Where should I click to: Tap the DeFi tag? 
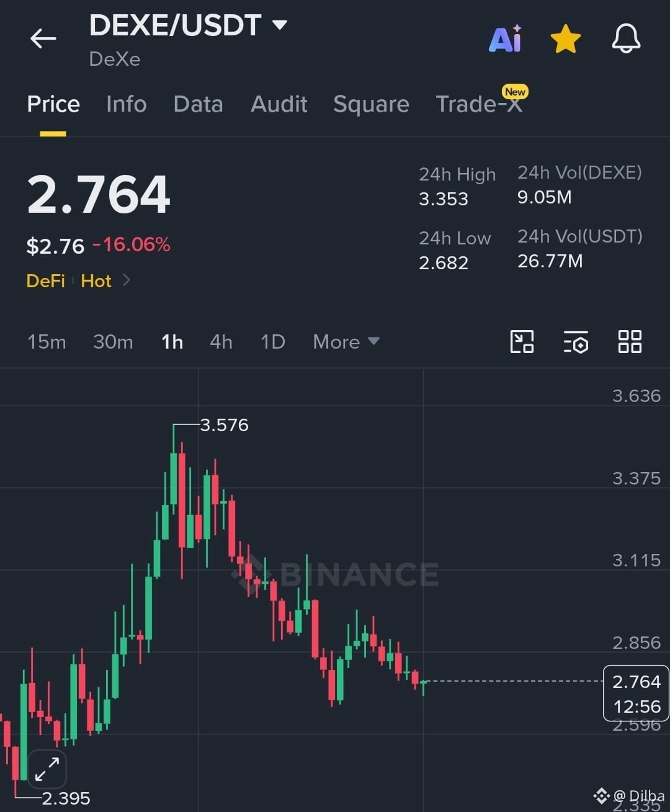tap(45, 281)
